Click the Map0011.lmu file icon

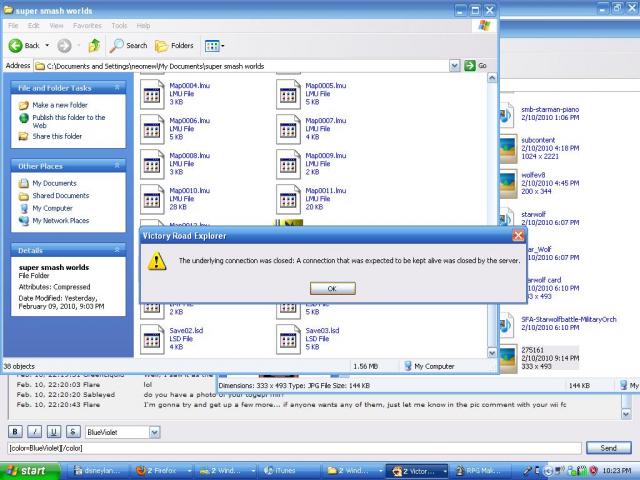point(288,199)
